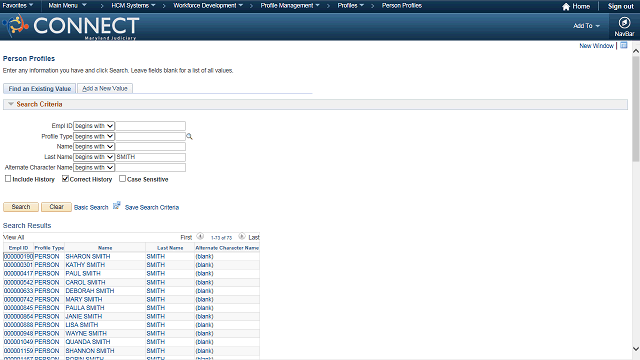Click the Home icon in top bar
This screenshot has width=640, height=360.
(x=566, y=7)
